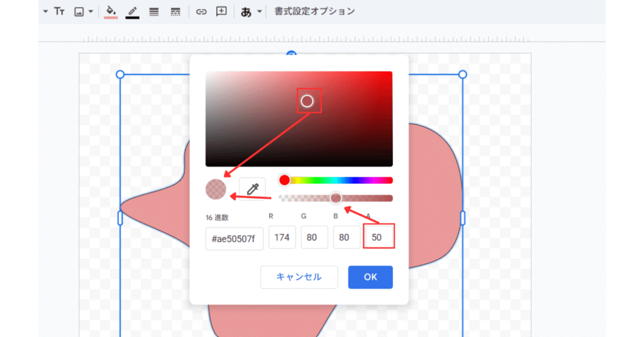This screenshot has width=644, height=337.
Task: Click the left middle selection handle
Action: pyautogui.click(x=120, y=218)
